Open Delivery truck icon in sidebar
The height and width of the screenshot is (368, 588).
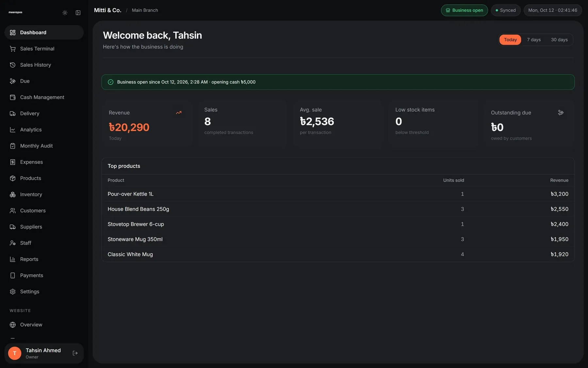click(x=13, y=114)
